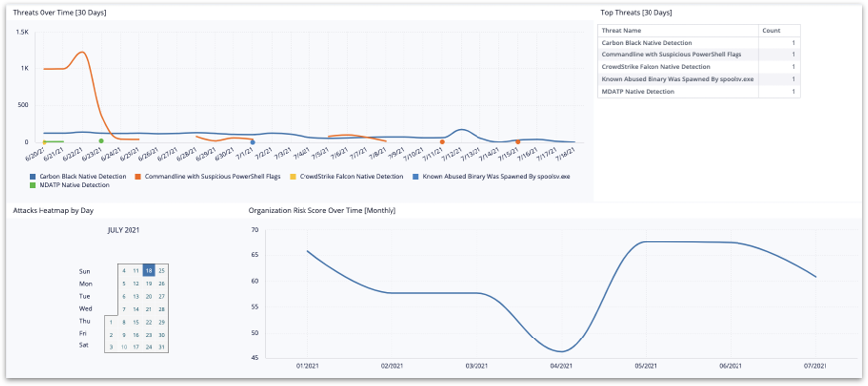Viewport: 868px width, 386px height.
Task: Click Threats Over Time [30 Days] title
Action: click(59, 12)
